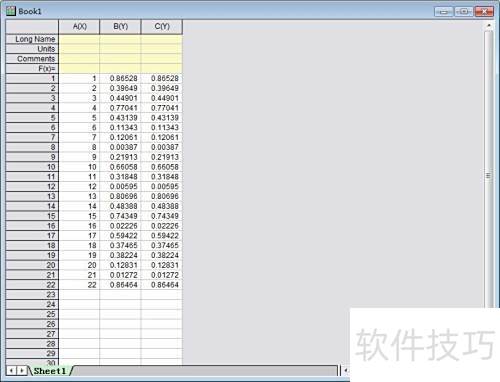The image size is (500, 382).
Task: Click cell 0.80696 in column C
Action: [162, 196]
